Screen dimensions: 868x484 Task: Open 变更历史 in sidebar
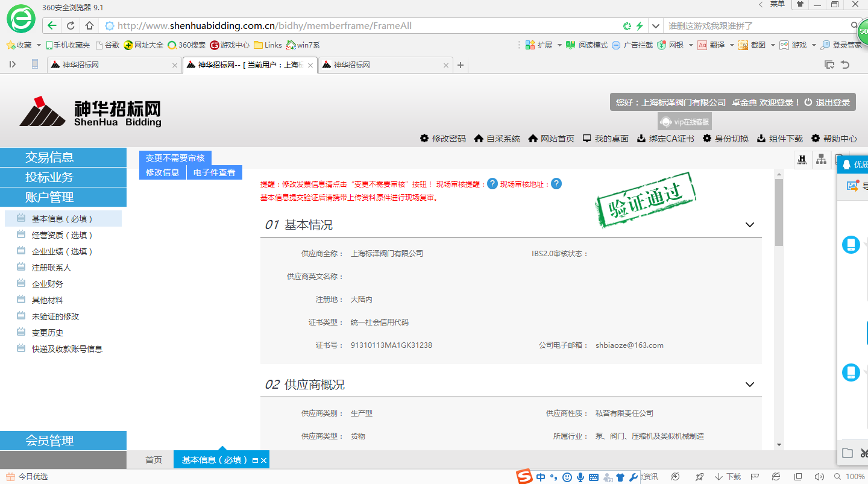(x=48, y=333)
